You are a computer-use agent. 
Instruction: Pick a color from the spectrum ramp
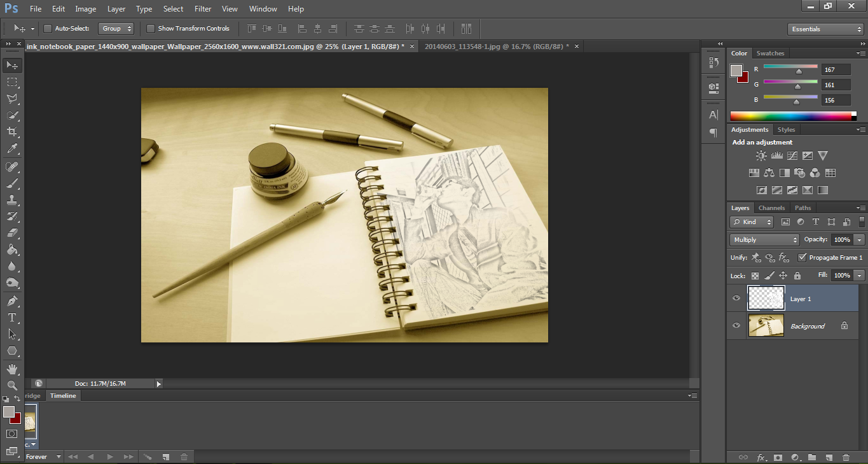(793, 116)
